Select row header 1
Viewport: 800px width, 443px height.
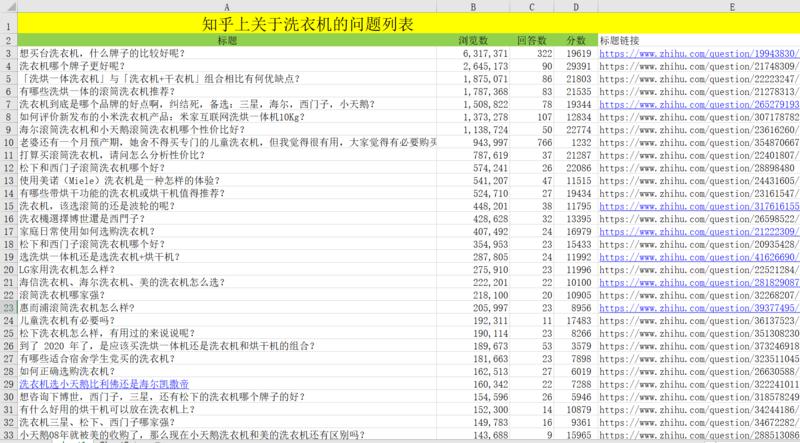[x=9, y=24]
